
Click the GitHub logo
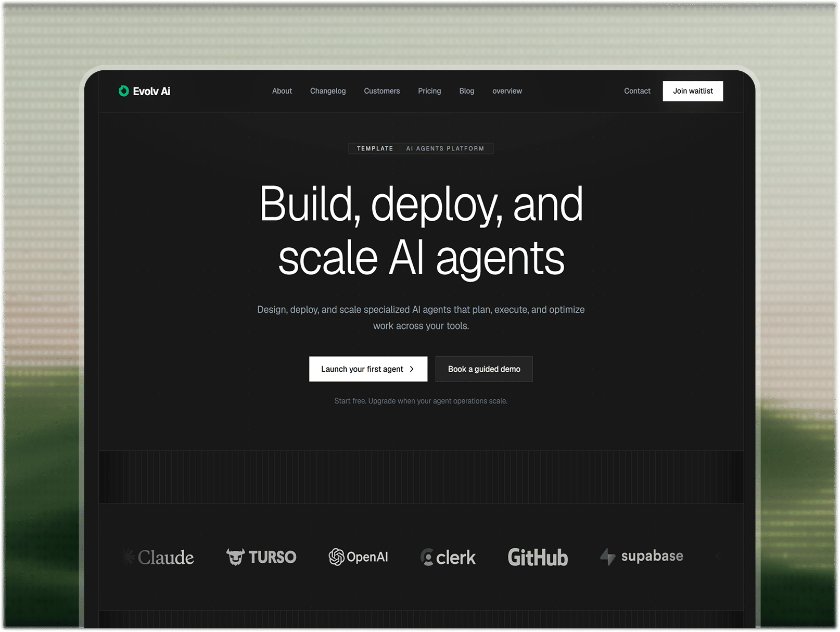pos(538,557)
